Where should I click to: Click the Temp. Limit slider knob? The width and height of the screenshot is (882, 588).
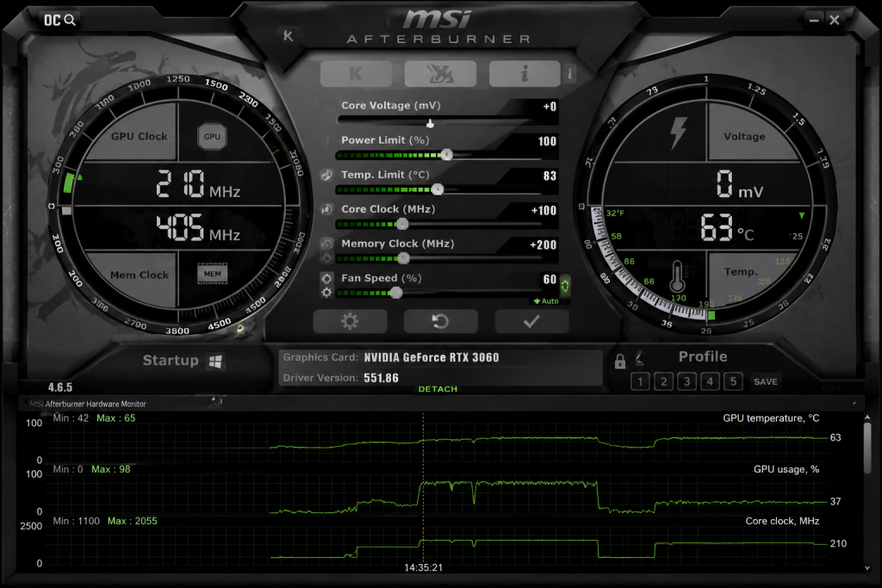[x=438, y=189]
